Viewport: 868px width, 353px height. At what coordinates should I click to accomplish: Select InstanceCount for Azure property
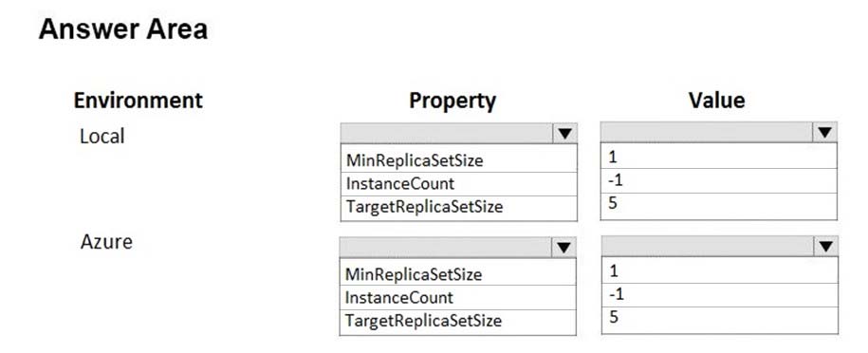458,298
